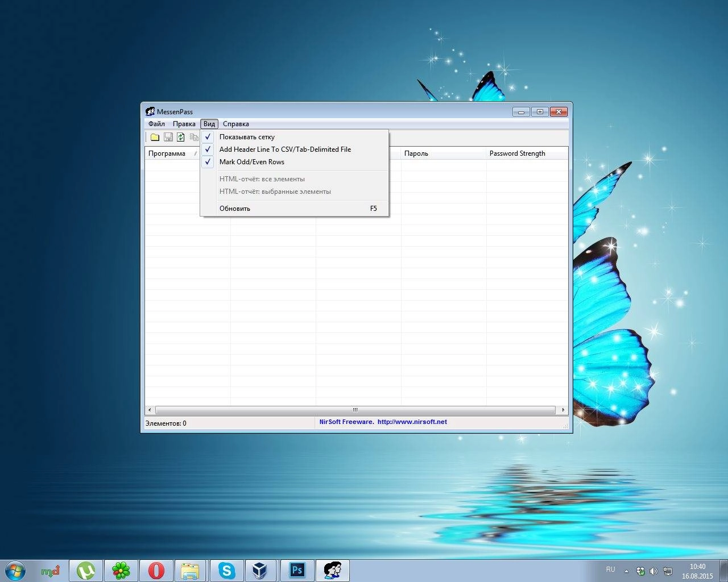Screen dimensions: 728x582
Task: Close the MessenPass window
Action: coord(559,111)
